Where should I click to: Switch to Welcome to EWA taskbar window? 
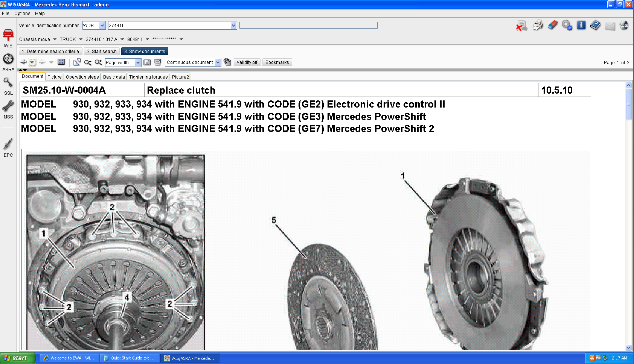(69, 358)
